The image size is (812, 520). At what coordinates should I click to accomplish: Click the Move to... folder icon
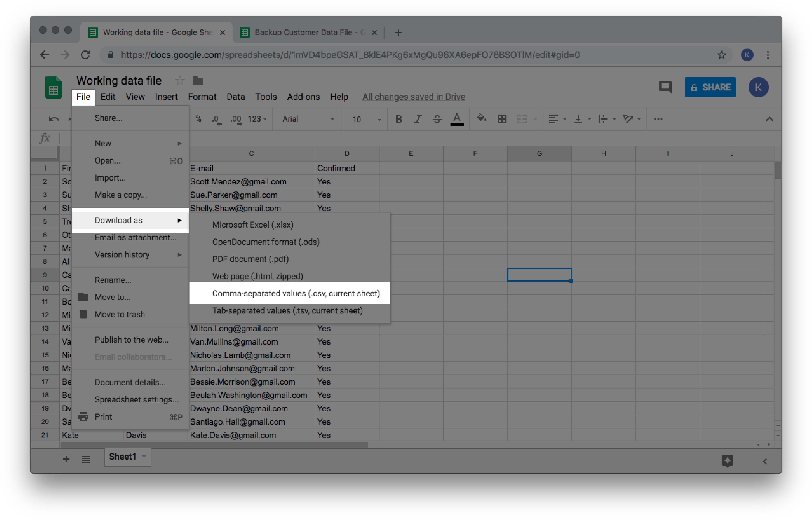[83, 297]
